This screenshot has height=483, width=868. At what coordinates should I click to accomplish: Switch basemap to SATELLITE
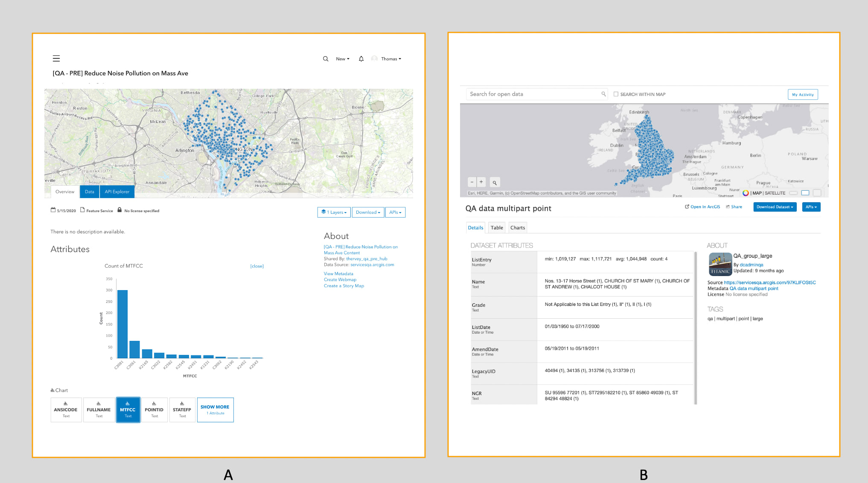[775, 193]
